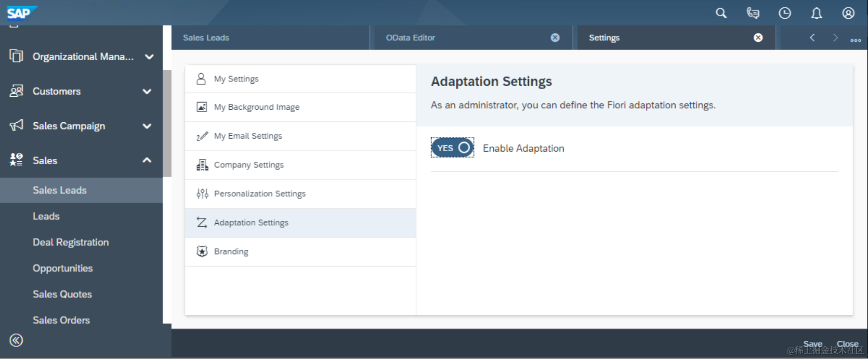This screenshot has width=868, height=359.
Task: Expand the Customers menu section
Action: tap(147, 91)
